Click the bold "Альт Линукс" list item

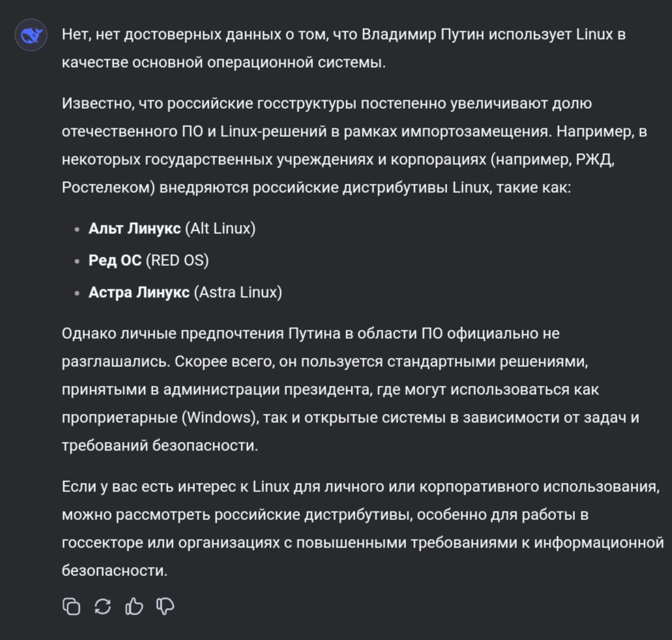tap(135, 229)
